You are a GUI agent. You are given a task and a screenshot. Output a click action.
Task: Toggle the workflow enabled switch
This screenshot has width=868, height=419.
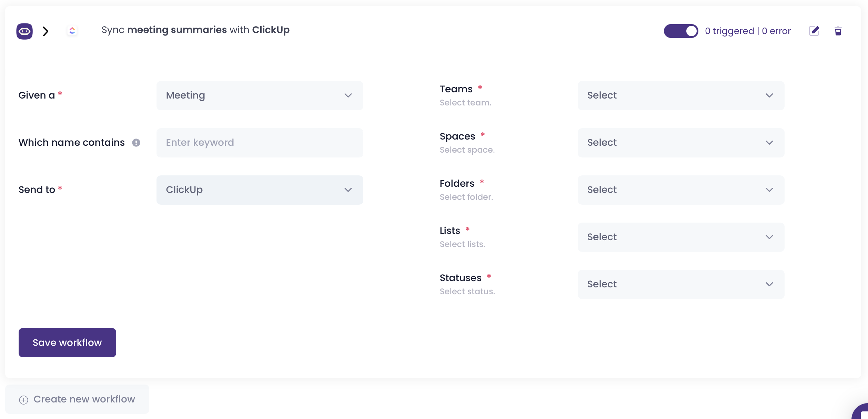(681, 31)
